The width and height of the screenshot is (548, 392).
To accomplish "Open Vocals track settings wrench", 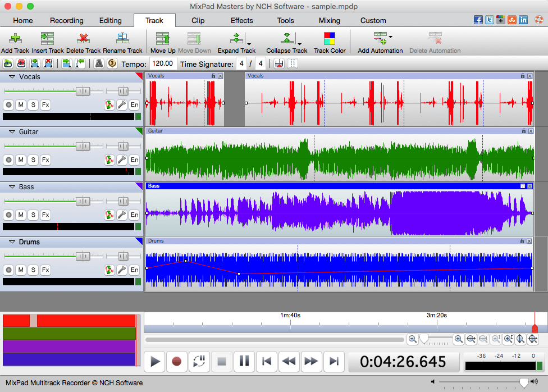I will (x=122, y=104).
